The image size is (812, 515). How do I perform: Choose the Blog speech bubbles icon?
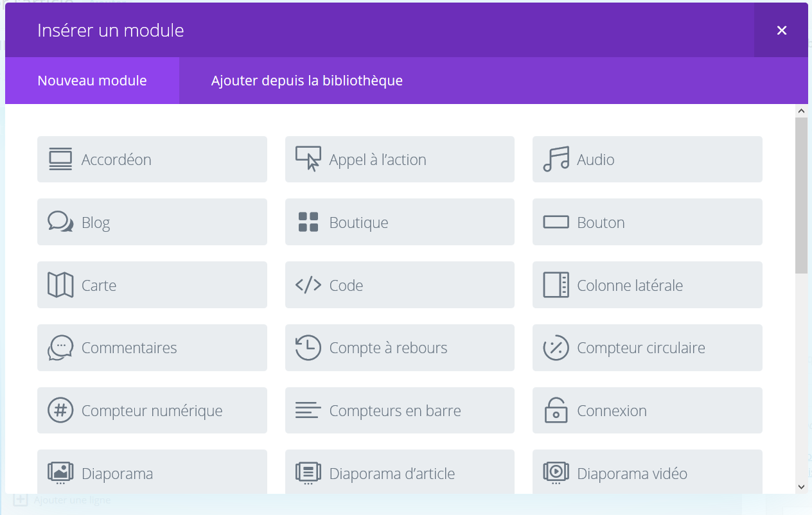point(60,222)
